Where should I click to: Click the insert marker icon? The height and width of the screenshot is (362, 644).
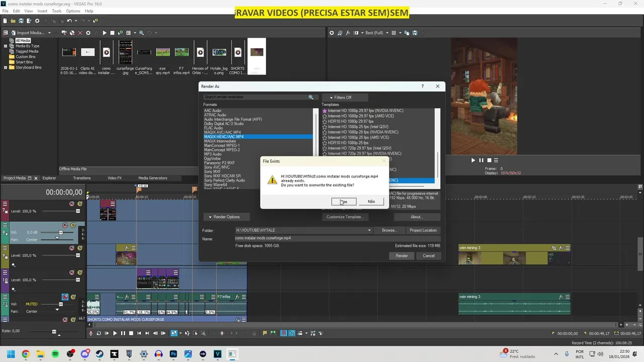coord(265,333)
